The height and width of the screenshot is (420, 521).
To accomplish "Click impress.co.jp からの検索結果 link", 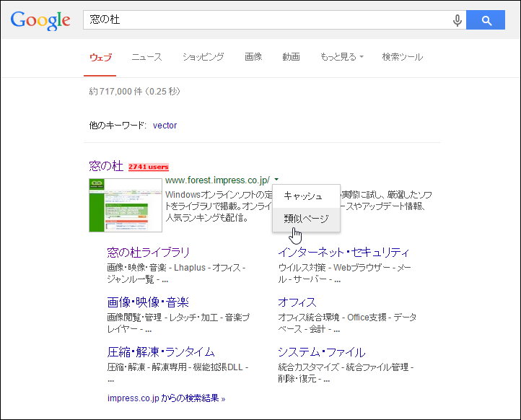I will [167, 398].
